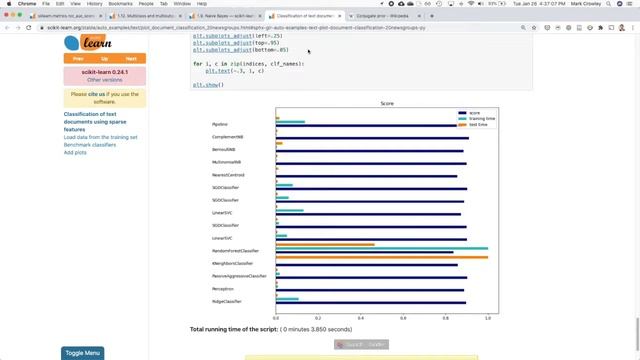640x360 pixels.
Task: Click the plt.show code link
Action: click(205, 85)
